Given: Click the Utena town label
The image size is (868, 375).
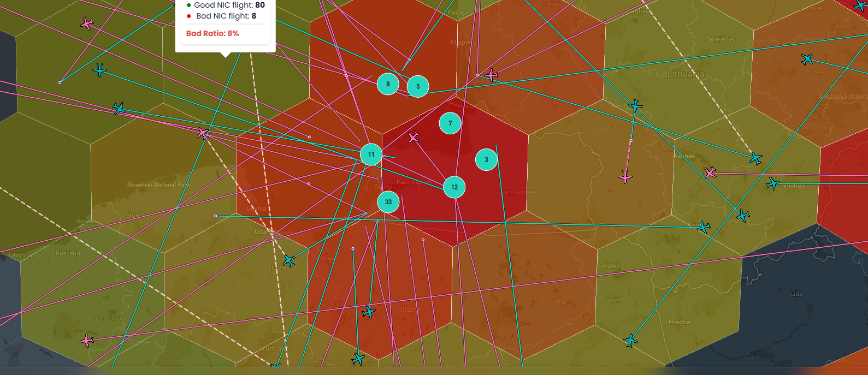Looking at the screenshot, I should click(x=818, y=72).
